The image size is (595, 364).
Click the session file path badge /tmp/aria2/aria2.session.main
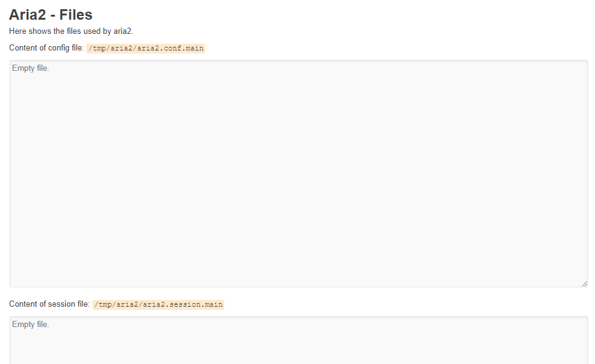[158, 304]
